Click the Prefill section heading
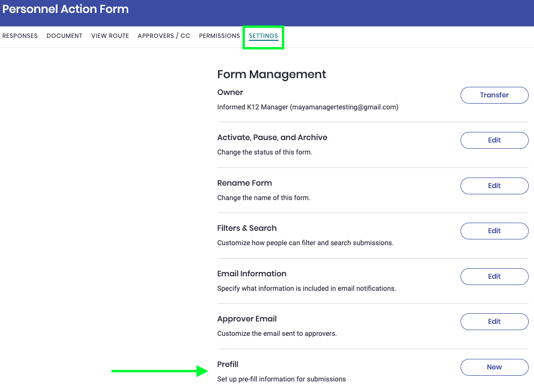This screenshot has width=534, height=392. coord(228,365)
